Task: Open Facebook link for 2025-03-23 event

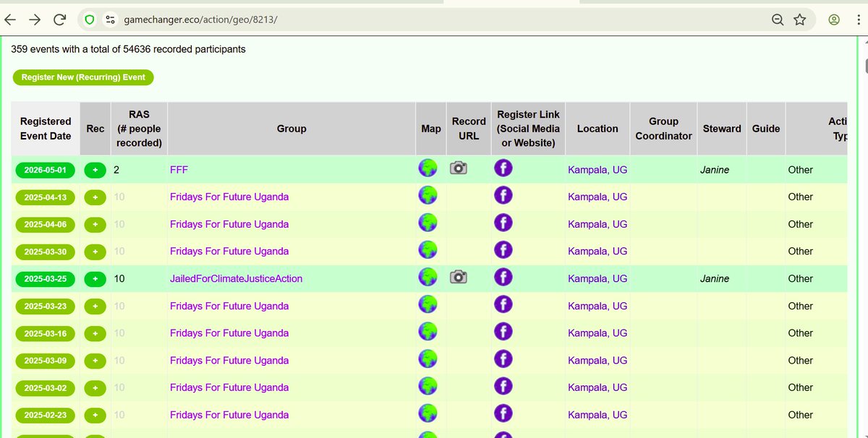Action: 503,305
